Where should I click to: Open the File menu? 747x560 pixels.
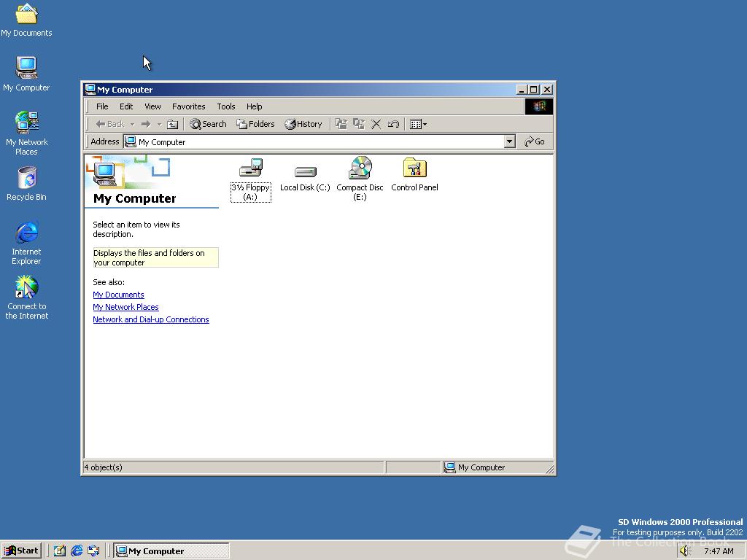(102, 106)
